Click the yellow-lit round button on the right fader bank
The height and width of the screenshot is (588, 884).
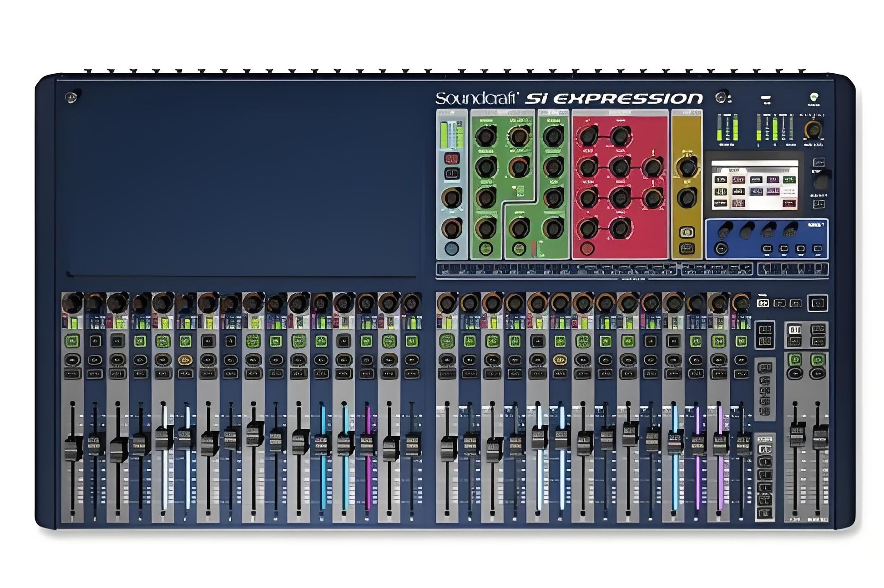(560, 360)
